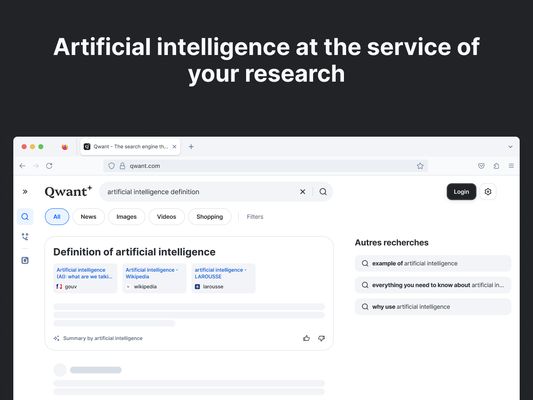Expand the tab list chevron
This screenshot has width=533, height=400.
point(510,147)
